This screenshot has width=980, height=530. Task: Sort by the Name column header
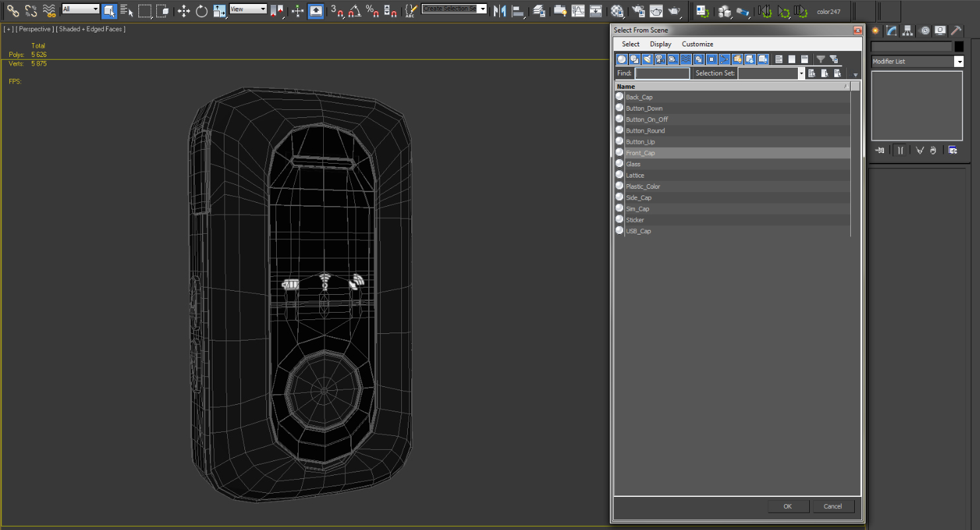pyautogui.click(x=732, y=87)
